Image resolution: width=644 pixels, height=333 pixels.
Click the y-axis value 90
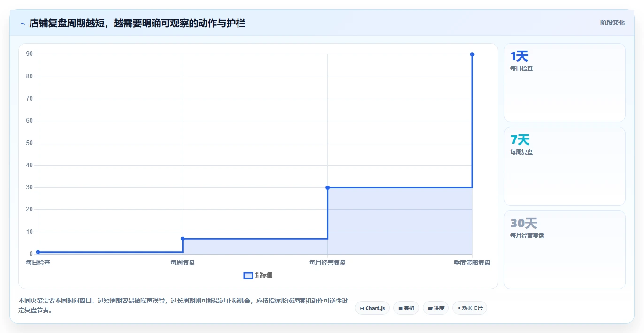pos(30,54)
